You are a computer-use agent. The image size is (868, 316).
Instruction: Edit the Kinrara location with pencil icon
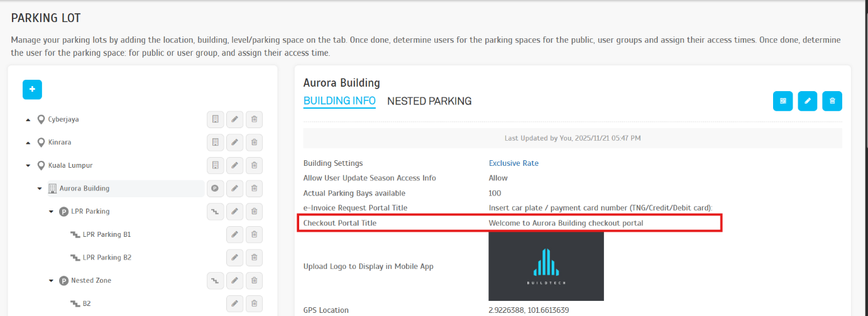point(234,143)
